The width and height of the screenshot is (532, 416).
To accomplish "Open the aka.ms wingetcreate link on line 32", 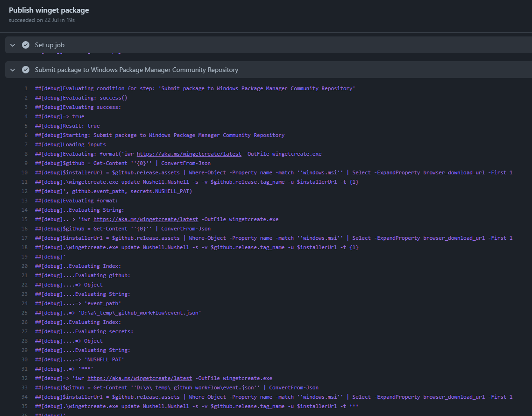I will 139,378.
